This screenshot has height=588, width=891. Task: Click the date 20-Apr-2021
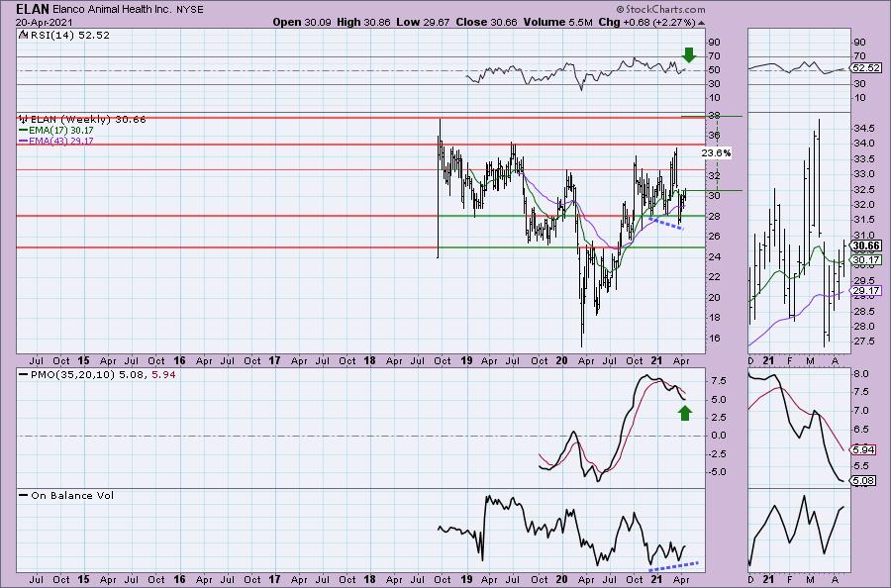pyautogui.click(x=44, y=23)
